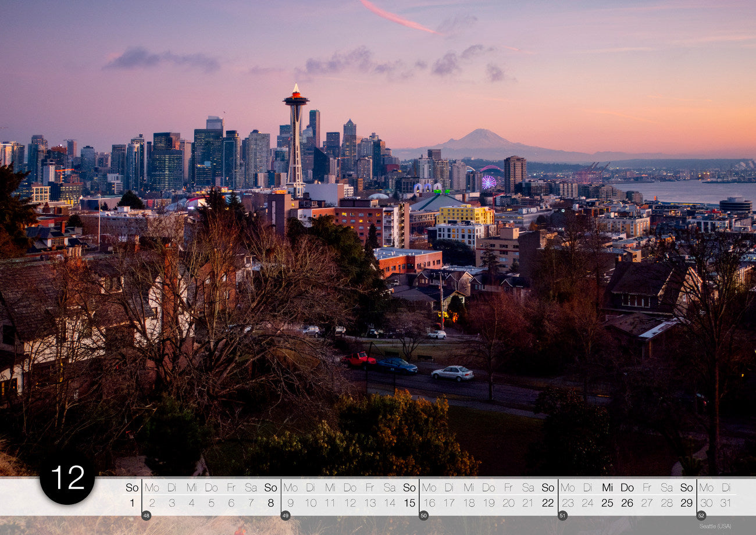Select Sunday December 15 date
This screenshot has height=535, width=756.
409,502
